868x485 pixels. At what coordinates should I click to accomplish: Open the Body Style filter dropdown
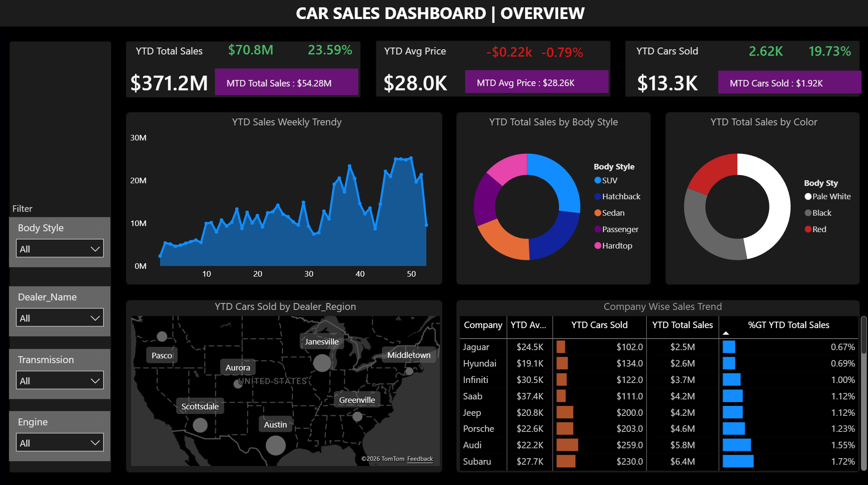point(60,249)
